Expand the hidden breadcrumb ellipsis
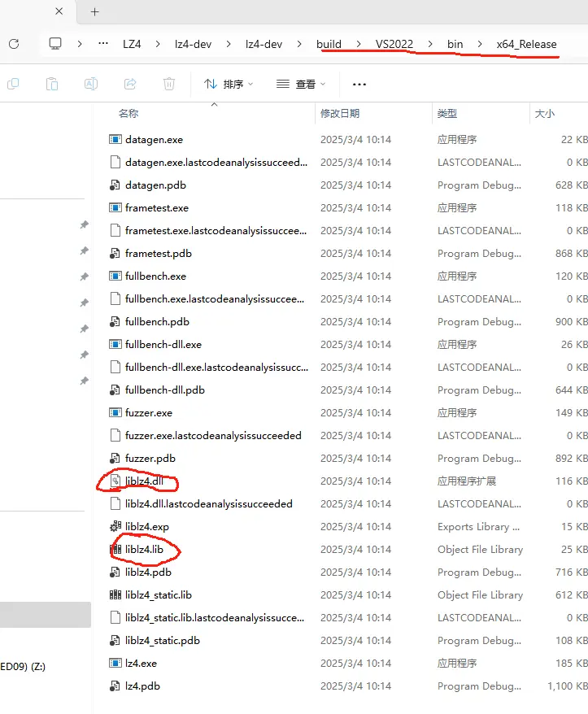This screenshot has height=714, width=588. pos(103,44)
